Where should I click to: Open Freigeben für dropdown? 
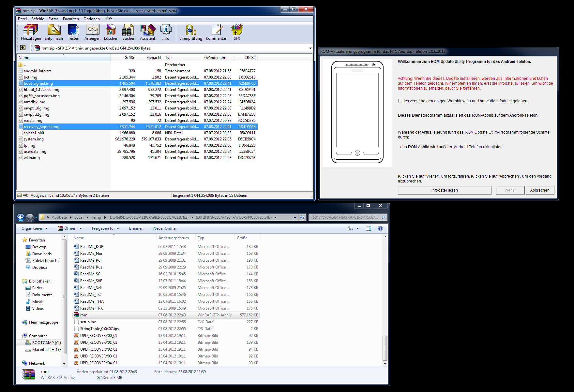[x=105, y=228]
